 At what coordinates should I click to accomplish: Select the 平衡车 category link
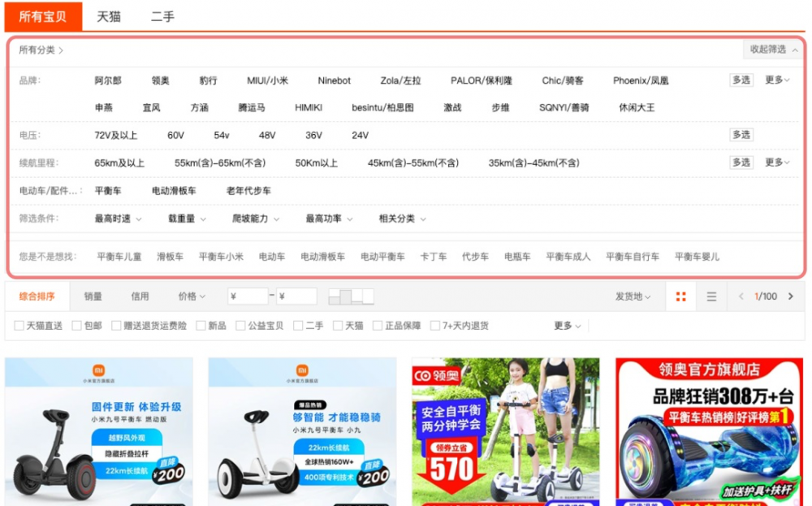pyautogui.click(x=108, y=191)
